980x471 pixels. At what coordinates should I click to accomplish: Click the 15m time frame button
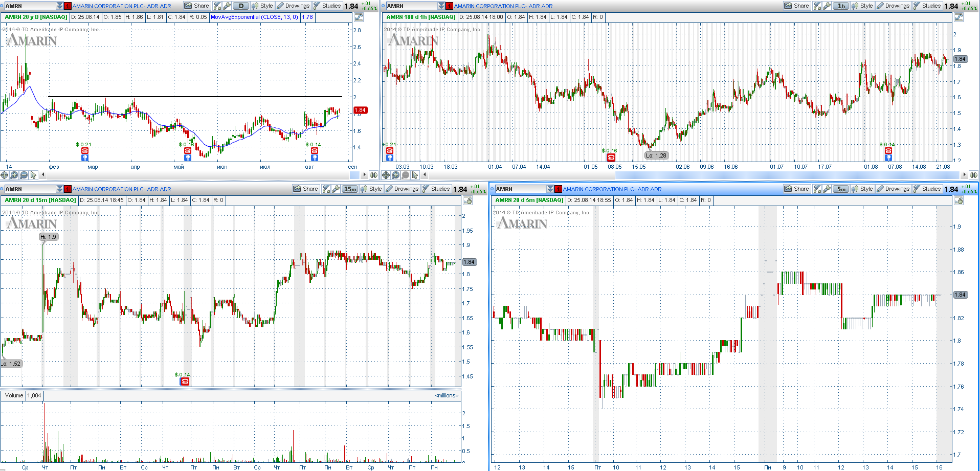pos(350,189)
